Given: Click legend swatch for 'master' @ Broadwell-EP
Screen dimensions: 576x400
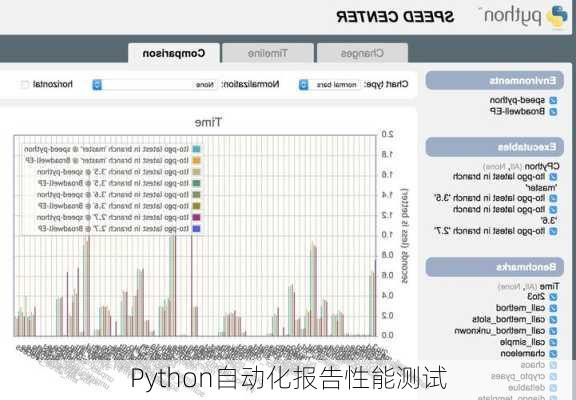Looking at the screenshot, I should click(x=197, y=161).
